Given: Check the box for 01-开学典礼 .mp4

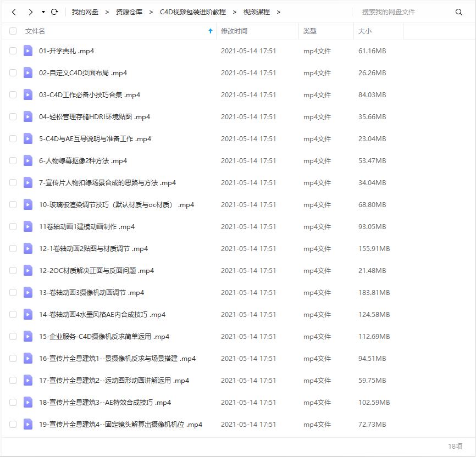Looking at the screenshot, I should pos(13,51).
